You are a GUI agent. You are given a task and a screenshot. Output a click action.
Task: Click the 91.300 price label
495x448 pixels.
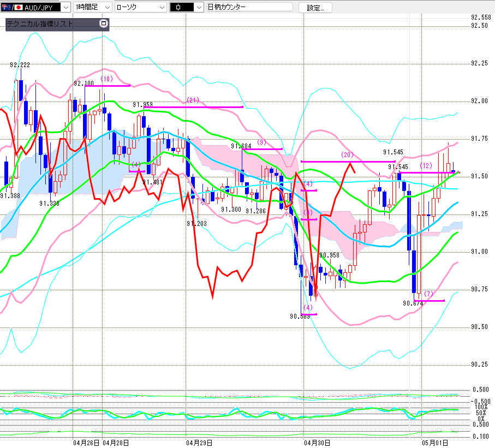point(231,210)
